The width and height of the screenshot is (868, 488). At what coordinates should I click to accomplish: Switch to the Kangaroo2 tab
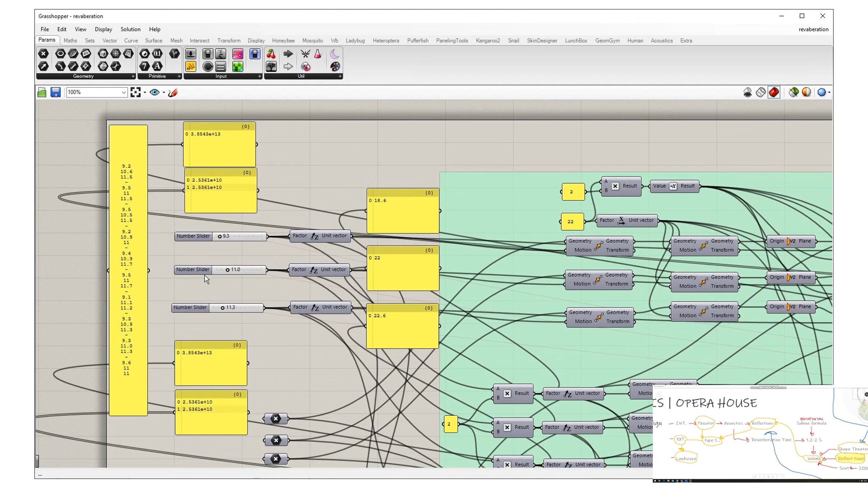pos(488,40)
